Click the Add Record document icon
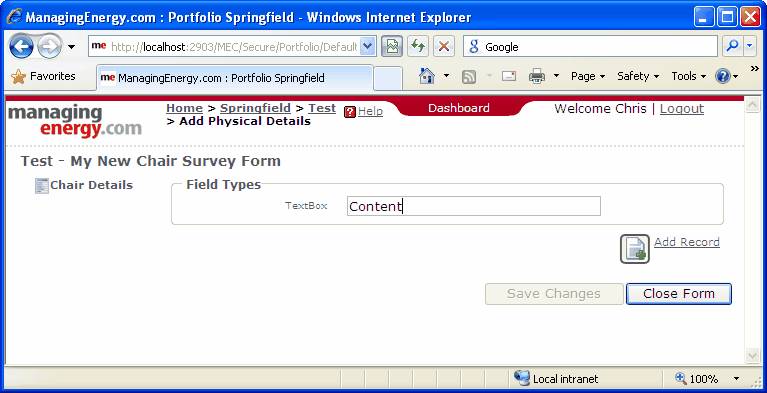Image resolution: width=767 pixels, height=393 pixels. coord(634,249)
